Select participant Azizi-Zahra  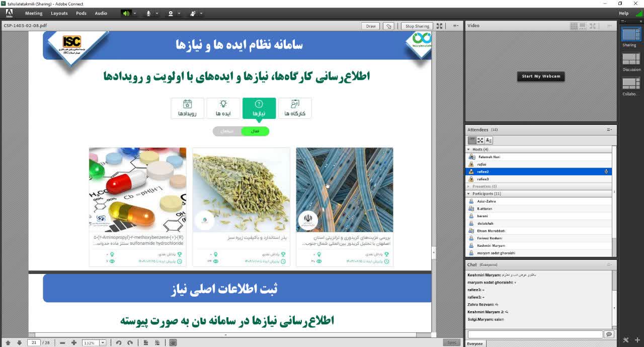[539, 201]
